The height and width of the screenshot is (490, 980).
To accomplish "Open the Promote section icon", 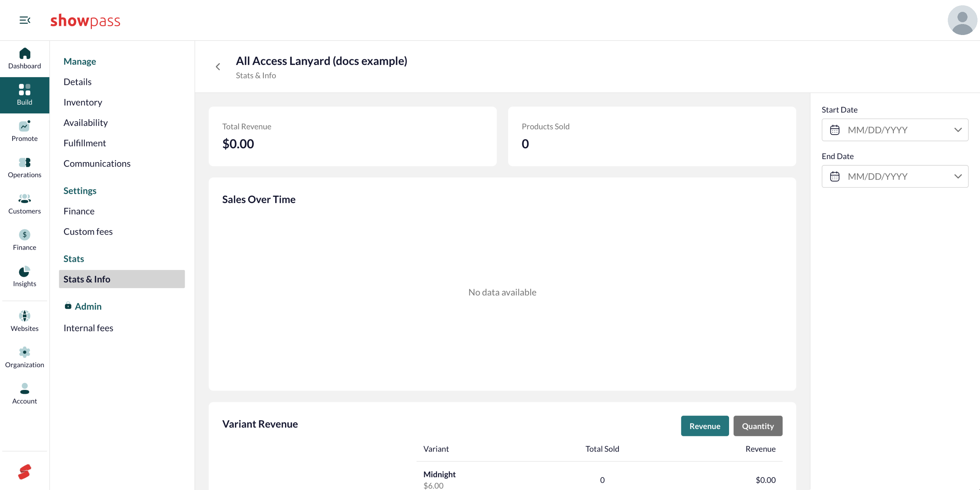I will point(25,126).
